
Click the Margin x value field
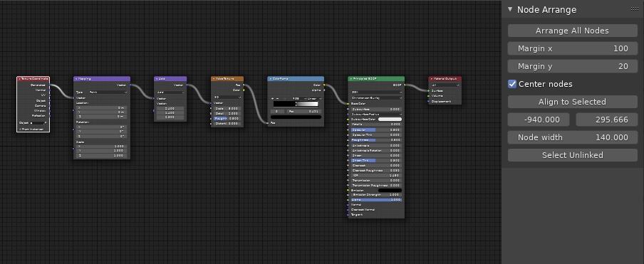(x=572, y=48)
